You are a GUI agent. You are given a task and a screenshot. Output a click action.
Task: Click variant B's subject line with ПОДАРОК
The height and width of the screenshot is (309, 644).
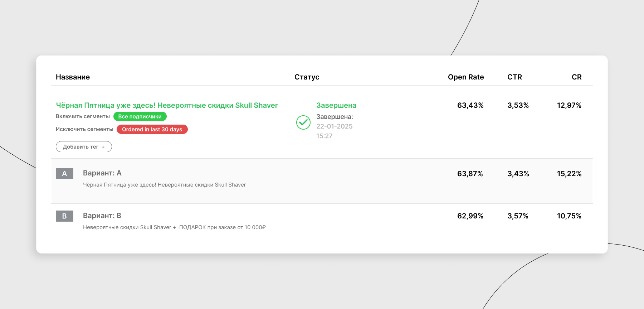tap(174, 227)
